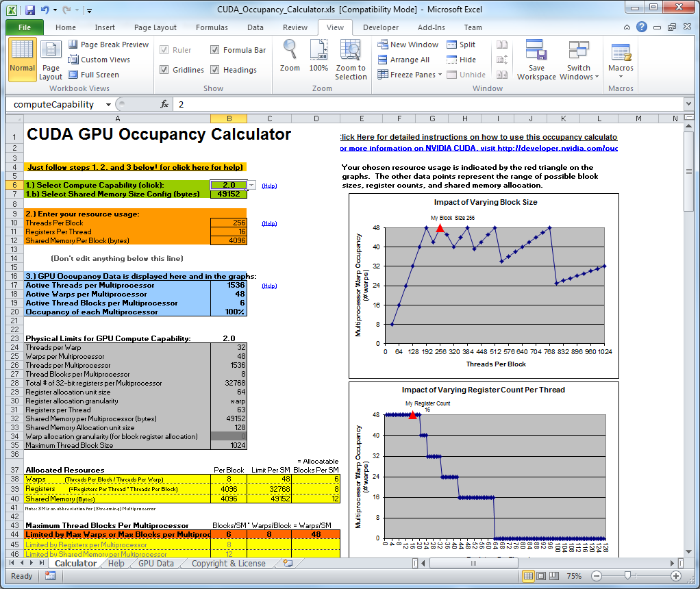Uncheck the Gridlines checkbox

coord(164,70)
